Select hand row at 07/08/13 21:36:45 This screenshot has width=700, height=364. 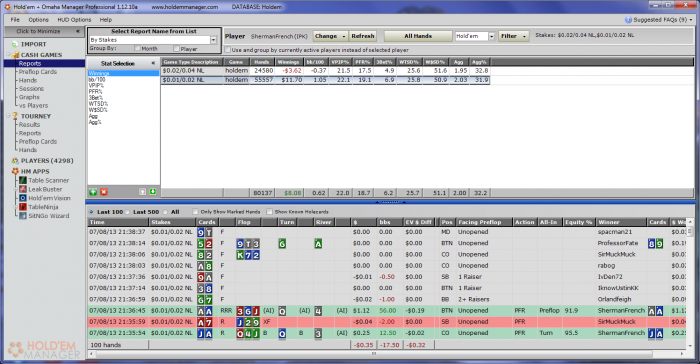click(x=387, y=311)
